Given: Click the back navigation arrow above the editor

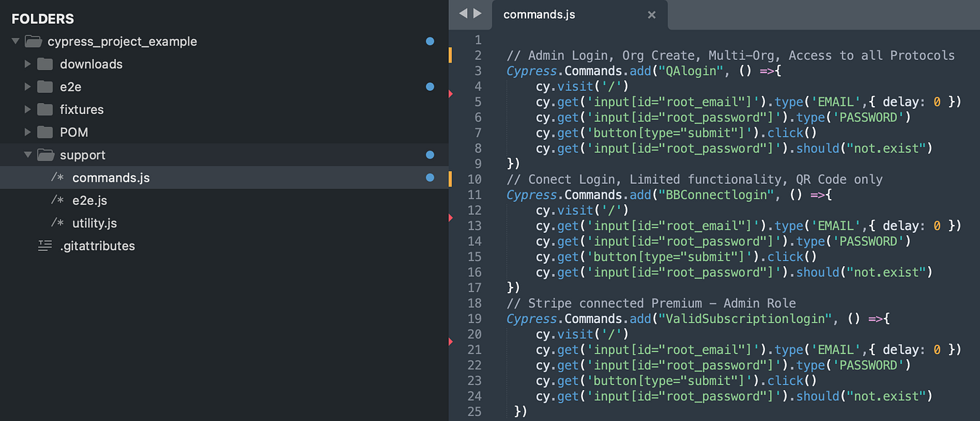Looking at the screenshot, I should (465, 13).
